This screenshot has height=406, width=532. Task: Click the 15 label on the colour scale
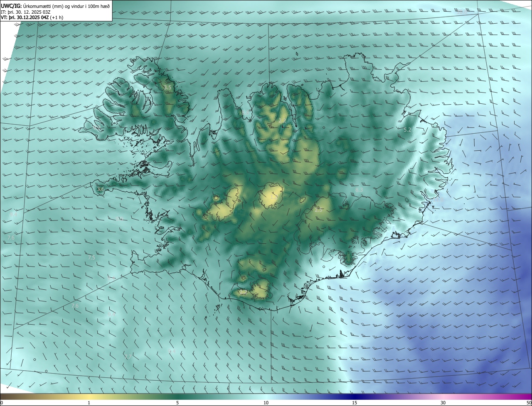tap(355, 403)
